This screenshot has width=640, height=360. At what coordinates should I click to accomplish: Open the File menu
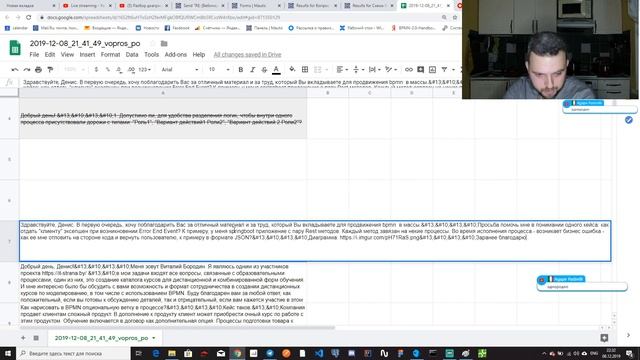click(x=34, y=55)
